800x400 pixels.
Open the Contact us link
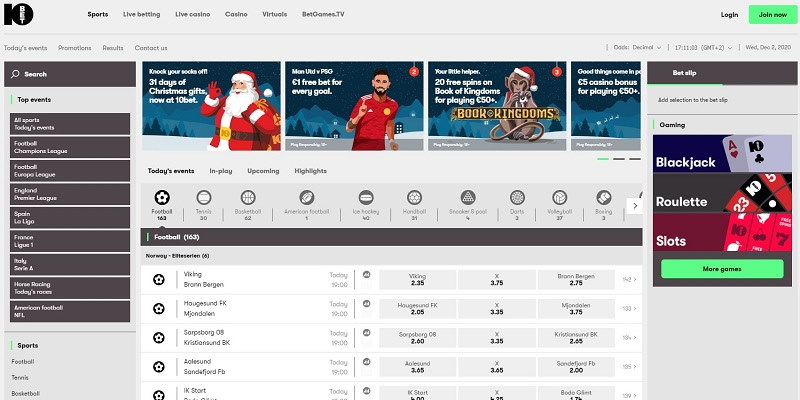[151, 48]
